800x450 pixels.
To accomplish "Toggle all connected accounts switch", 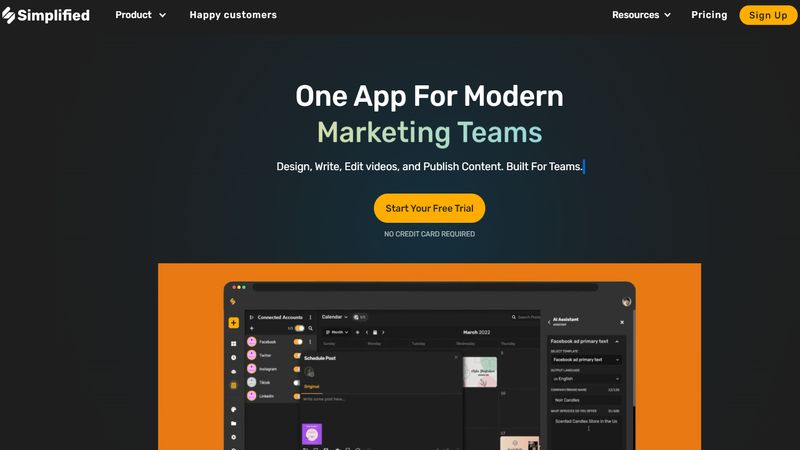I will [299, 328].
